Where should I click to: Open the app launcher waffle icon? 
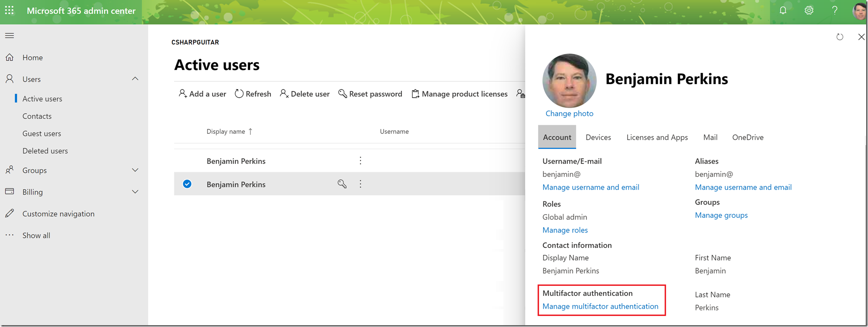9,10
